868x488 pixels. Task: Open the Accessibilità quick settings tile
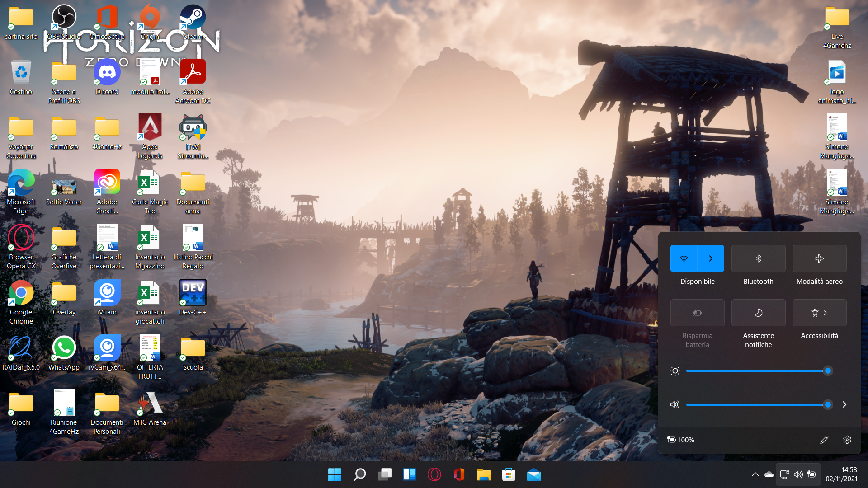click(819, 313)
